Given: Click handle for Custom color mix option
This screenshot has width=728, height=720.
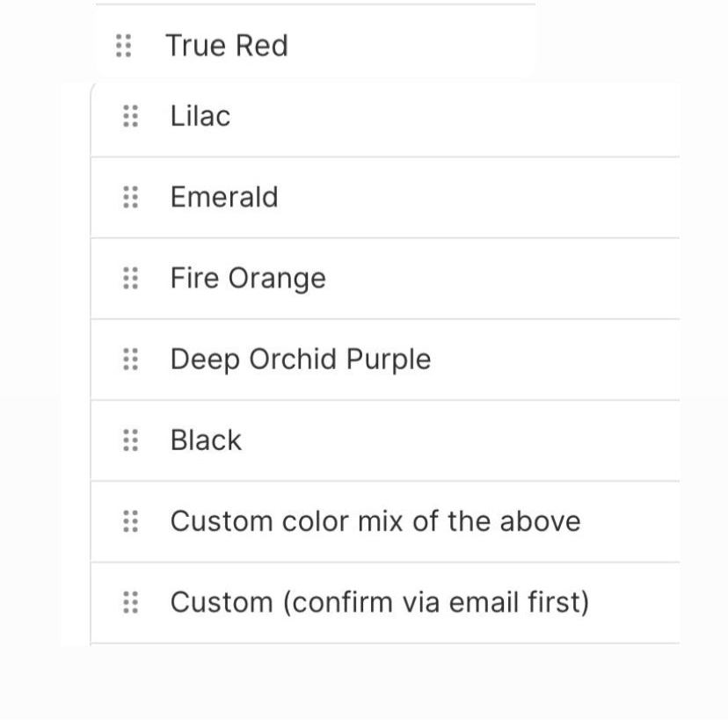Looking at the screenshot, I should 130,521.
